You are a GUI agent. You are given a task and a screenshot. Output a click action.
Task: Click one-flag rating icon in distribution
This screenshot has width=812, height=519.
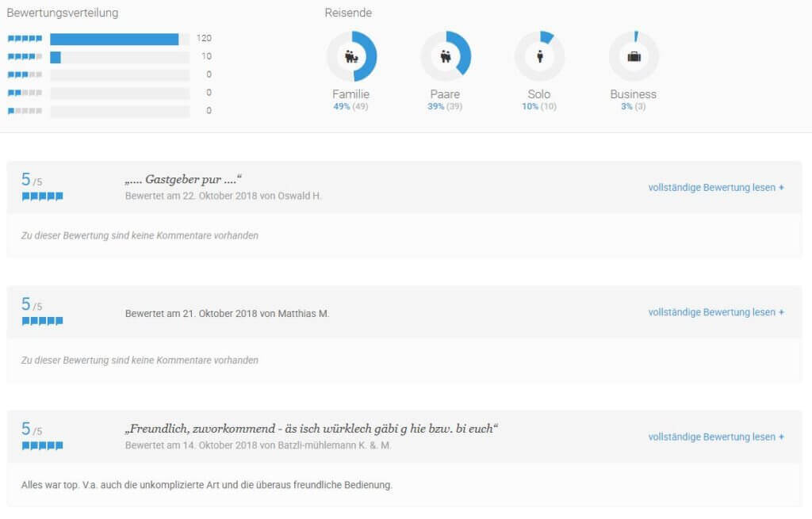coord(25,112)
